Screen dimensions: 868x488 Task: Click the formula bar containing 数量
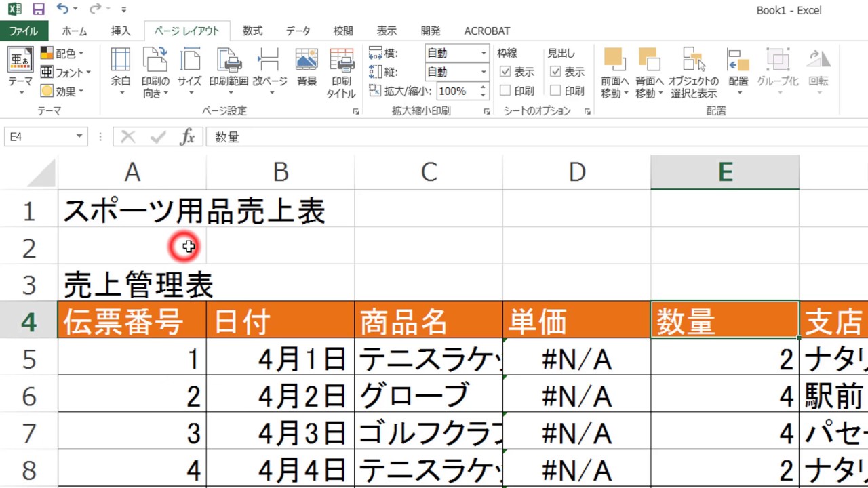[536, 137]
